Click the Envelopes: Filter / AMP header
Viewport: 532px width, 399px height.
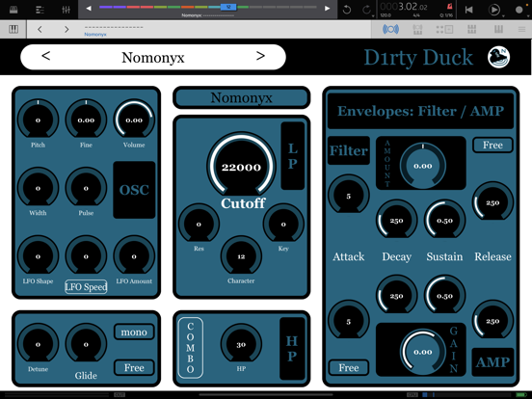click(x=420, y=111)
